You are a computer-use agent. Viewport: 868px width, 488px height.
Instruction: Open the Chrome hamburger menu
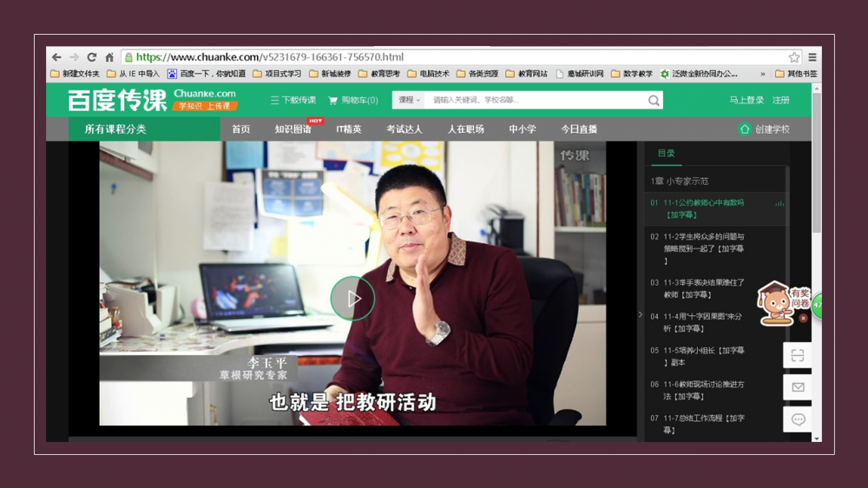tap(812, 57)
